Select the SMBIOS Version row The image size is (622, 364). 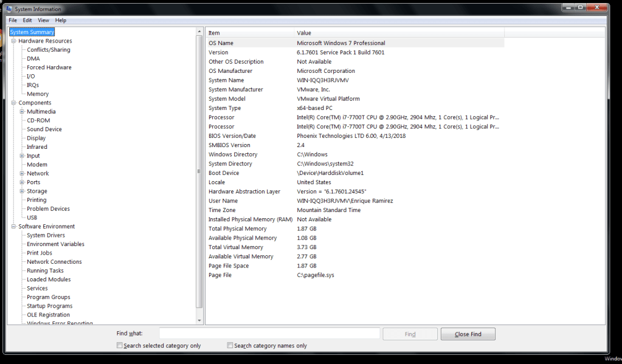point(356,145)
